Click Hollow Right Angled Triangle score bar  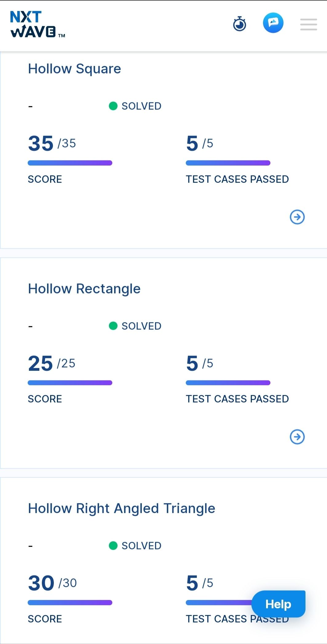[70, 603]
